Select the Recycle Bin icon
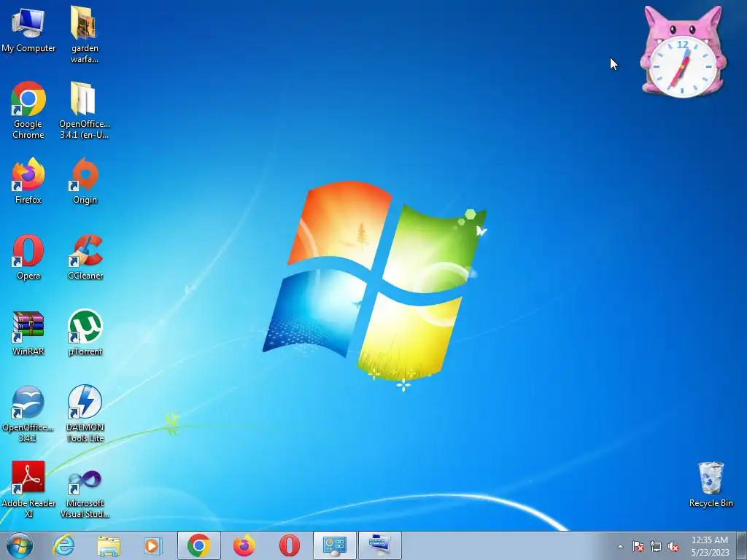This screenshot has height=560, width=747. (x=711, y=484)
